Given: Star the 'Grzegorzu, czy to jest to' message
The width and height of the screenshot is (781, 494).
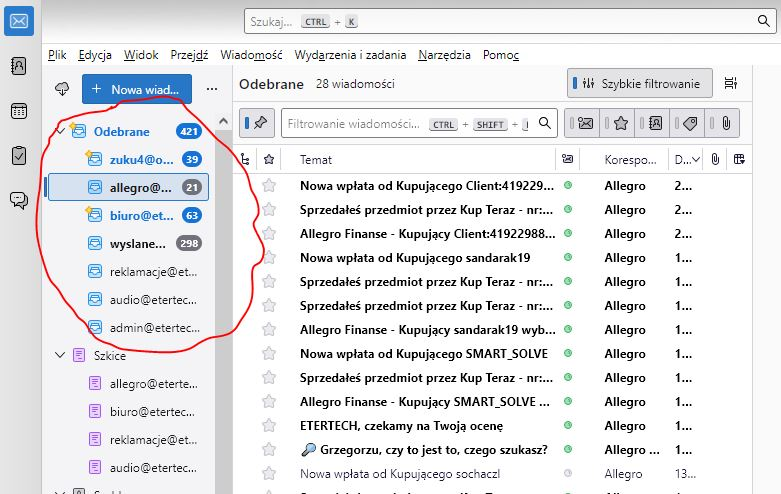Looking at the screenshot, I should tap(269, 450).
